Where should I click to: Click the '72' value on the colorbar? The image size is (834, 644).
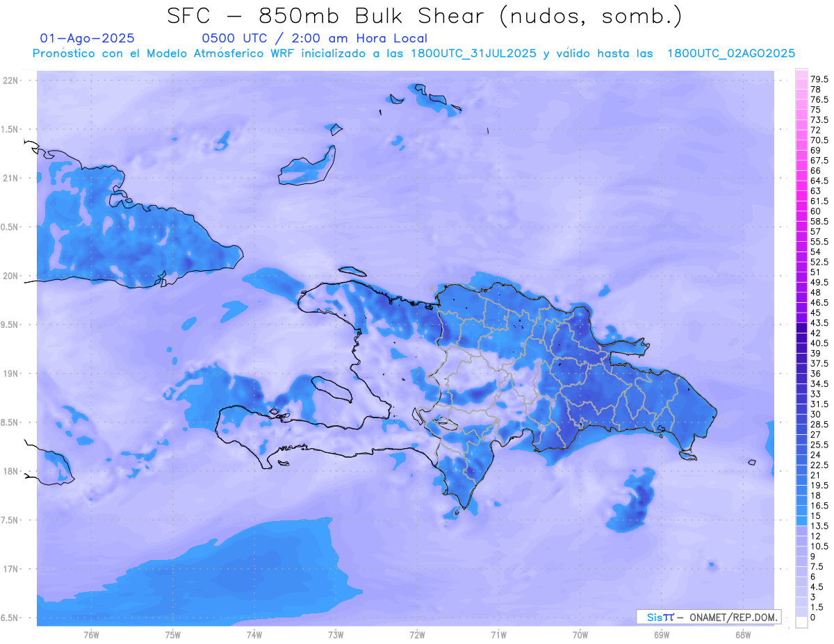pyautogui.click(x=816, y=131)
